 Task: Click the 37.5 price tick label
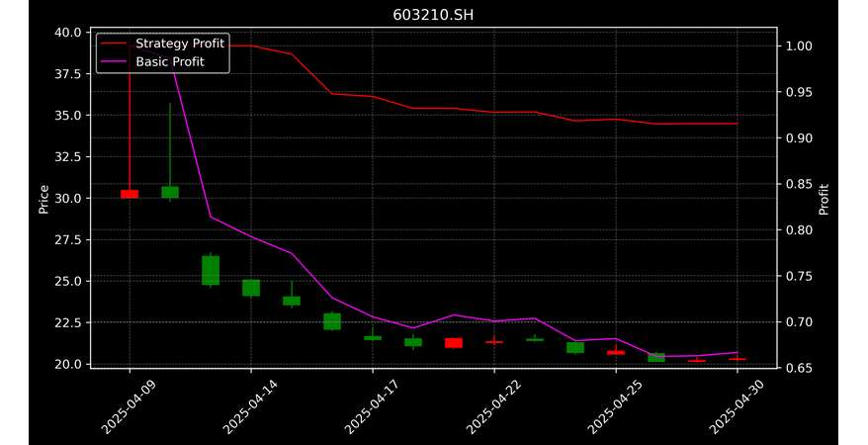click(68, 73)
